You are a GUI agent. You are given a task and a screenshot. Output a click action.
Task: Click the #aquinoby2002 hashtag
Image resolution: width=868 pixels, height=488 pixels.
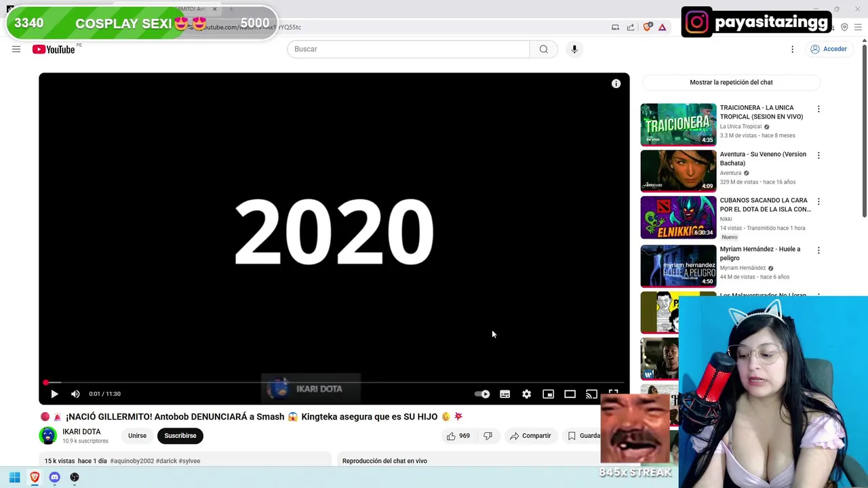(132, 461)
